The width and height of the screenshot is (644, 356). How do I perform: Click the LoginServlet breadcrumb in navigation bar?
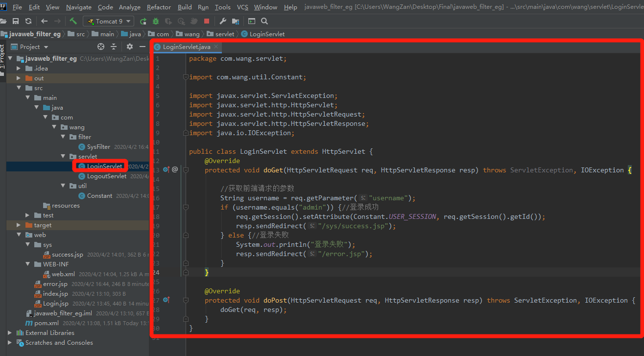263,34
